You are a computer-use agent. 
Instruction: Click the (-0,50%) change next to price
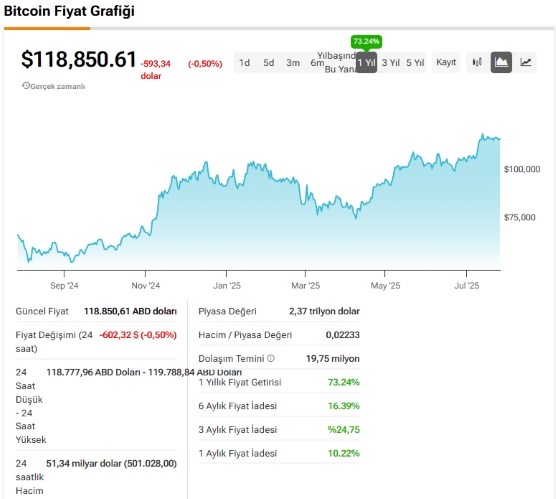(x=205, y=64)
